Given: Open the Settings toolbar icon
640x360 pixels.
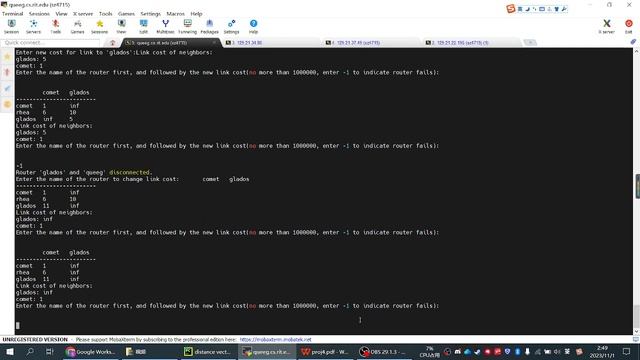Looking at the screenshot, I should (231, 27).
